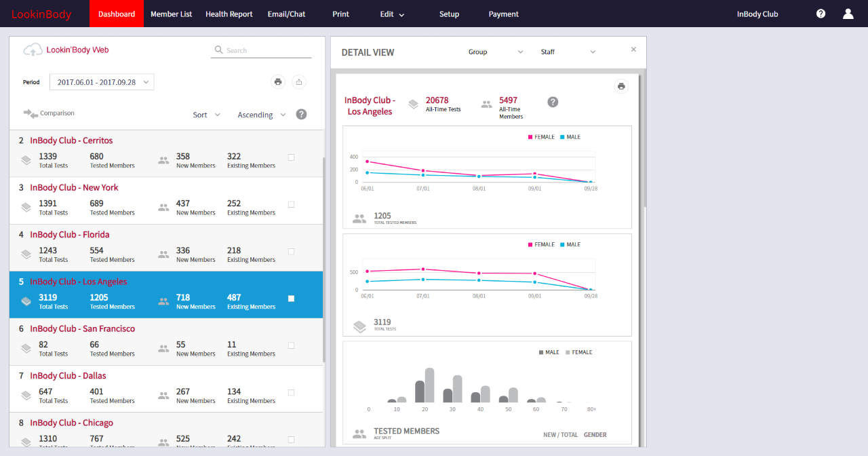Click the All-Time Members people icon

point(486,104)
